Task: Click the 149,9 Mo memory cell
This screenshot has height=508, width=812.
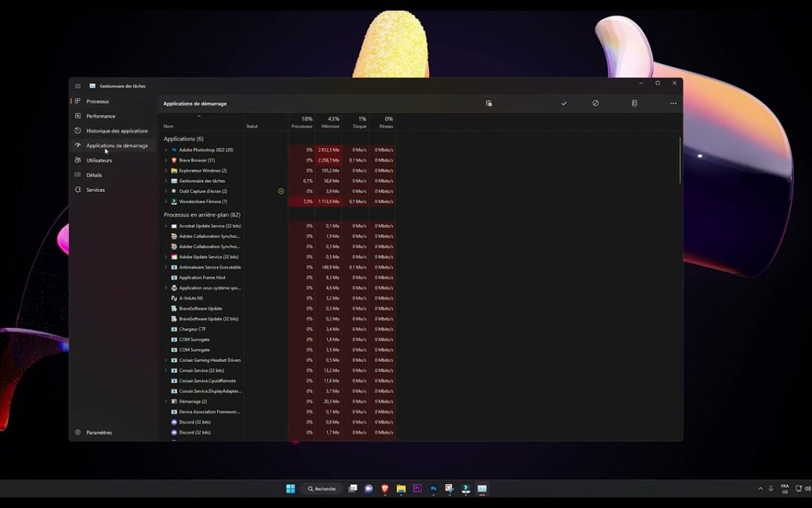Action: tap(329, 267)
